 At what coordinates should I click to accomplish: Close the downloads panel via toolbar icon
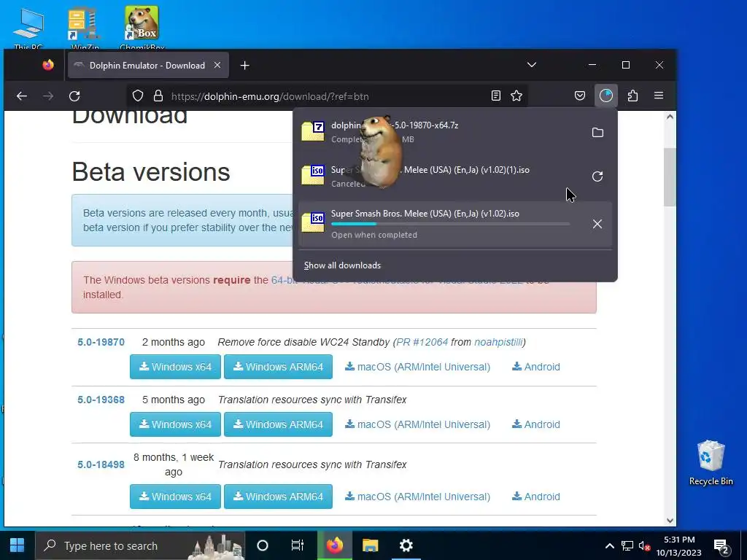pyautogui.click(x=606, y=96)
